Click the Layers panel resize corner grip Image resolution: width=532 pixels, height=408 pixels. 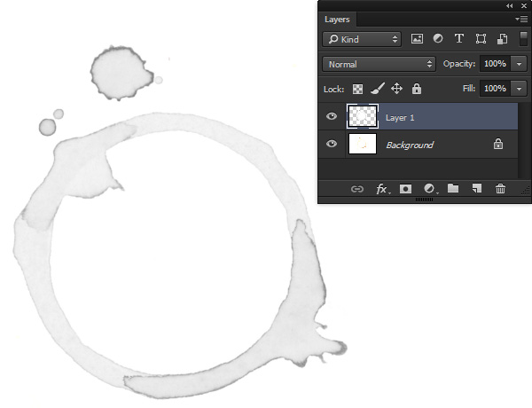[525, 191]
